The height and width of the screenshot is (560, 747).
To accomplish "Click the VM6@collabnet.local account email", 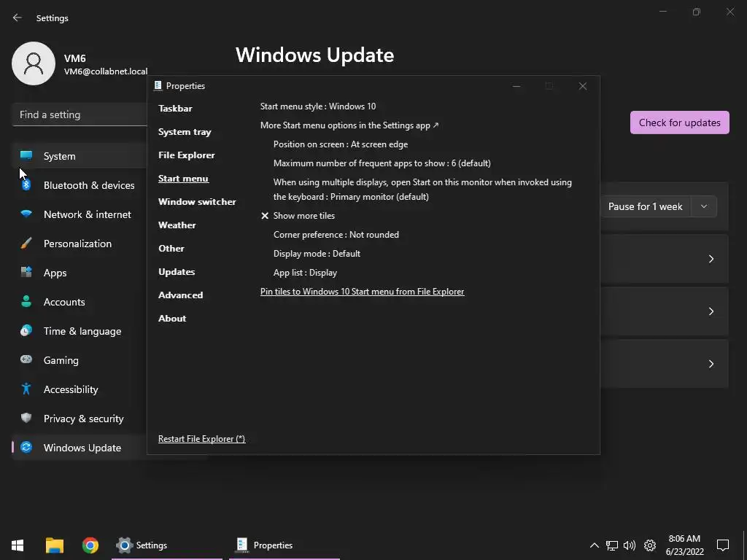I will tap(106, 71).
